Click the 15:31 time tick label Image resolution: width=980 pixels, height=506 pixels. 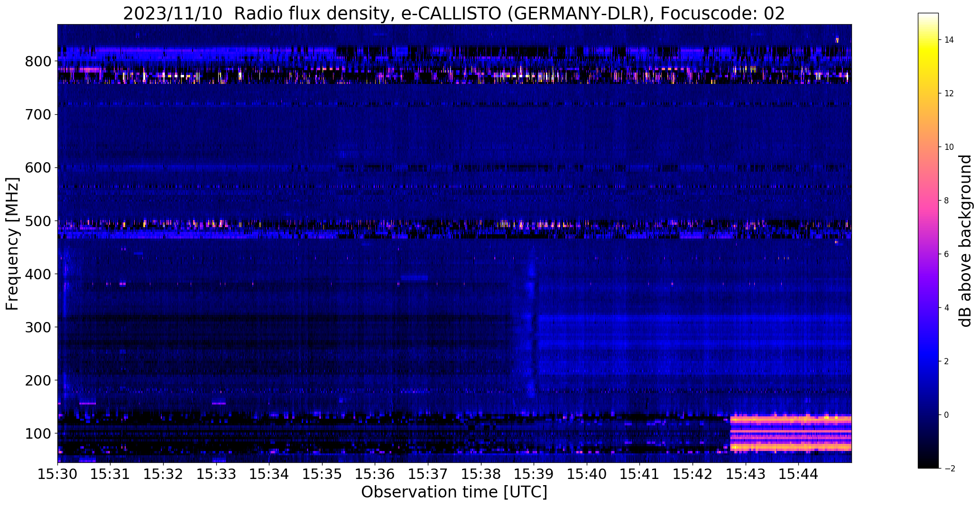click(111, 474)
